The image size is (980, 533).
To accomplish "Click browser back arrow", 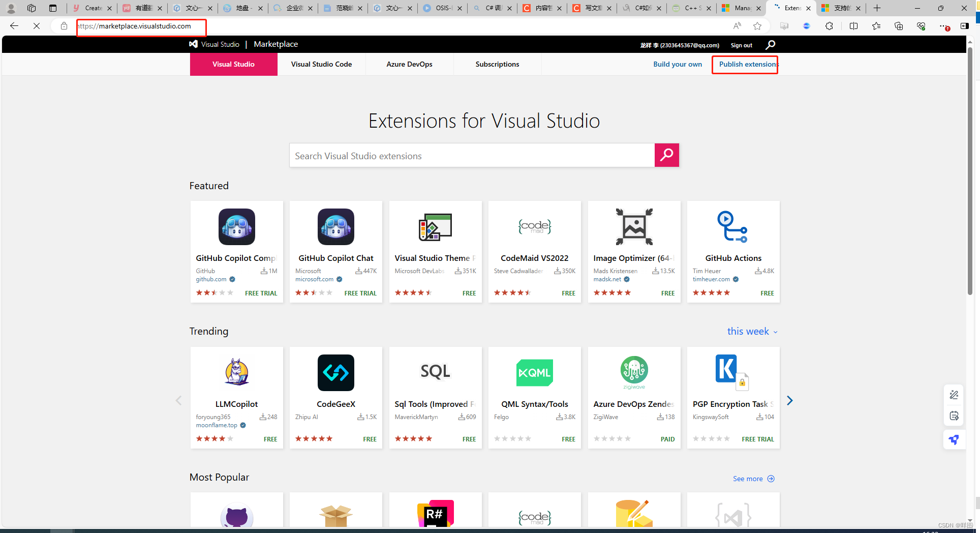I will point(14,26).
